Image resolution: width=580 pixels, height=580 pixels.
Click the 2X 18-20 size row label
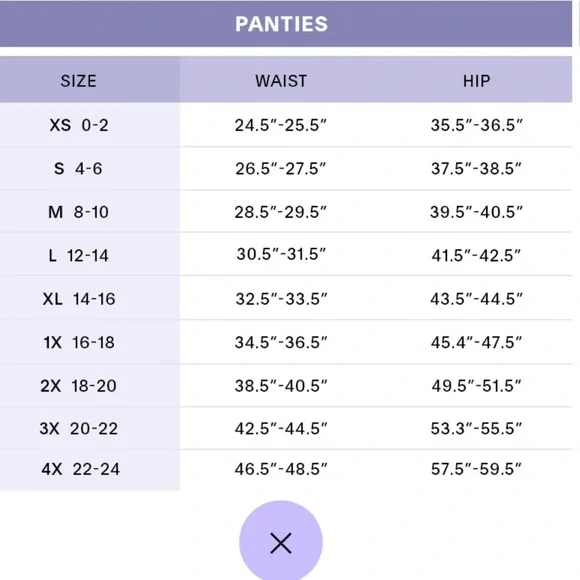coord(78,386)
